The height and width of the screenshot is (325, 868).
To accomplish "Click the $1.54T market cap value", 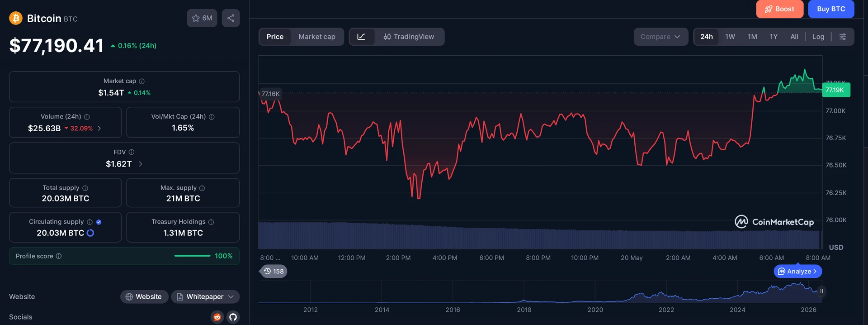I will [x=111, y=93].
